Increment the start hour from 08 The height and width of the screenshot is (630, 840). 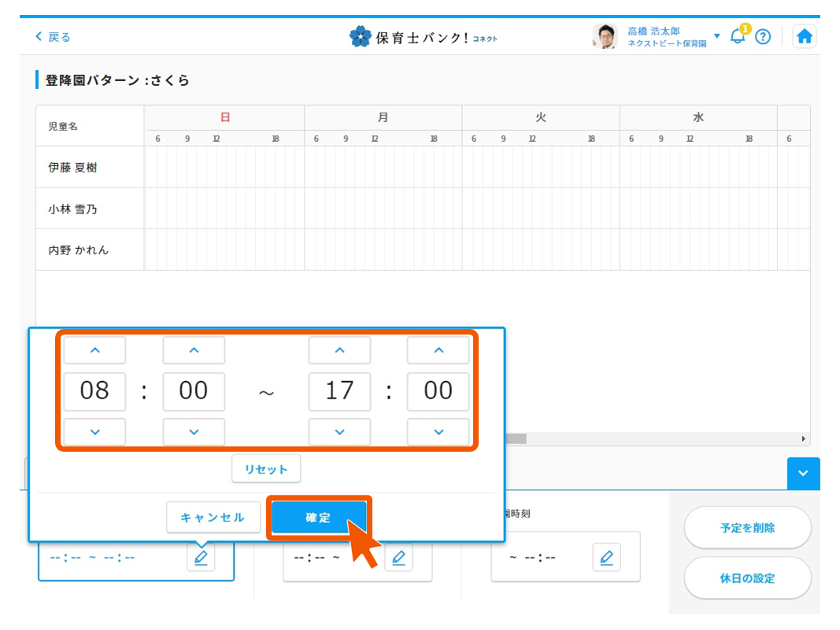coord(94,350)
